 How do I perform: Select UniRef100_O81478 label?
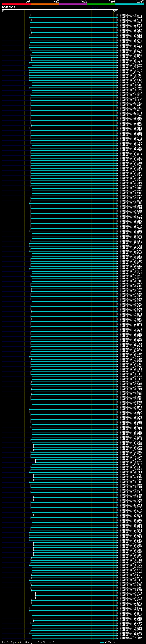tap(131, 50)
